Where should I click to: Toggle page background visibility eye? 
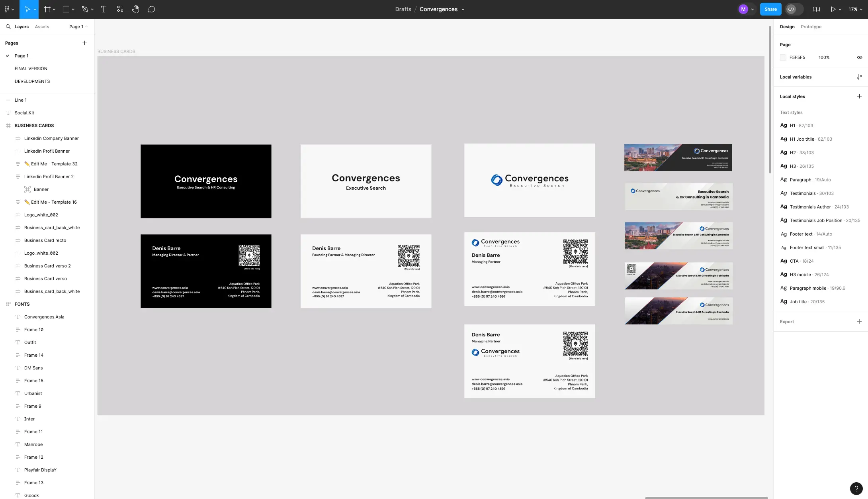coord(859,57)
